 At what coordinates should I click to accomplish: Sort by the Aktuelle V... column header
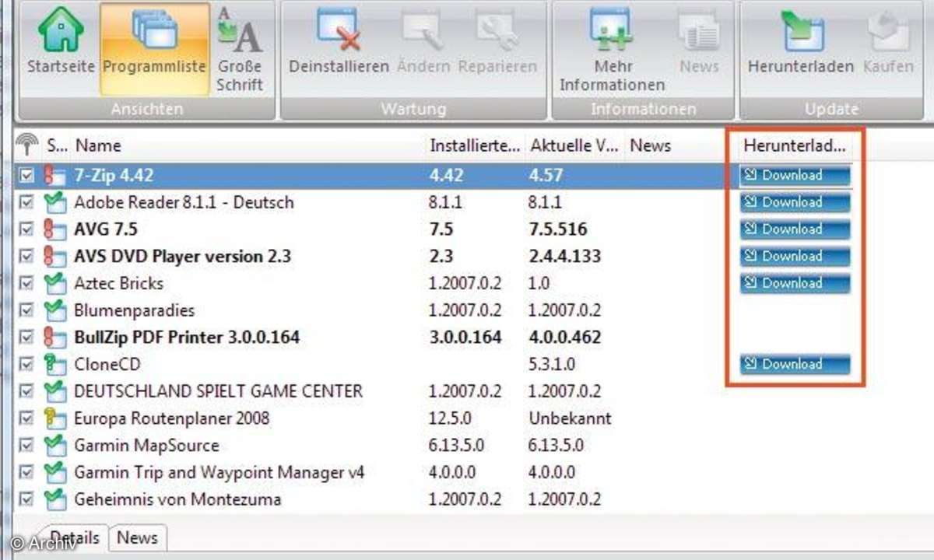point(574,145)
